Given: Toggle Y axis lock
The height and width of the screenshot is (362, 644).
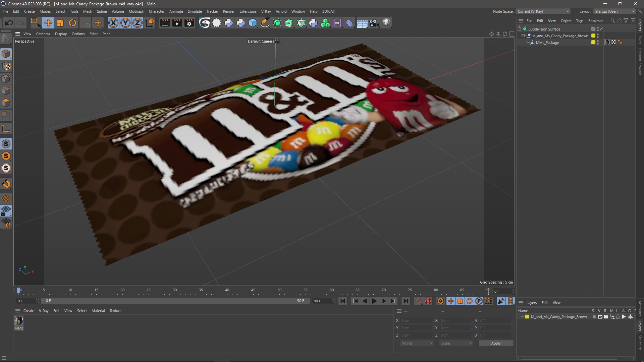Looking at the screenshot, I should [125, 23].
